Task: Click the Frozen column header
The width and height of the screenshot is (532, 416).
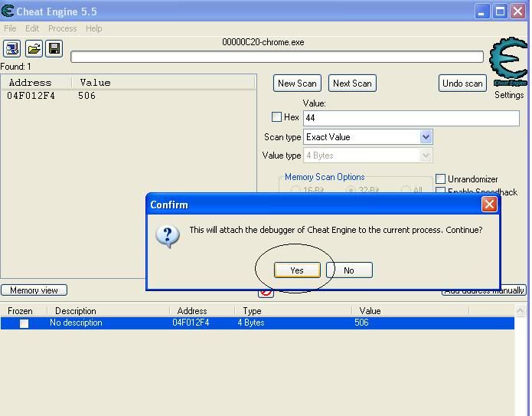Action: 20,311
